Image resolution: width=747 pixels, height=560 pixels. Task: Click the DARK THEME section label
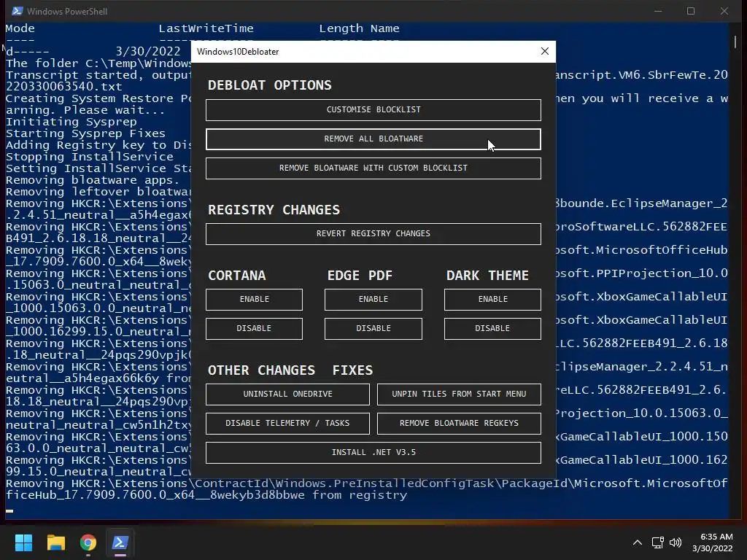[487, 276]
